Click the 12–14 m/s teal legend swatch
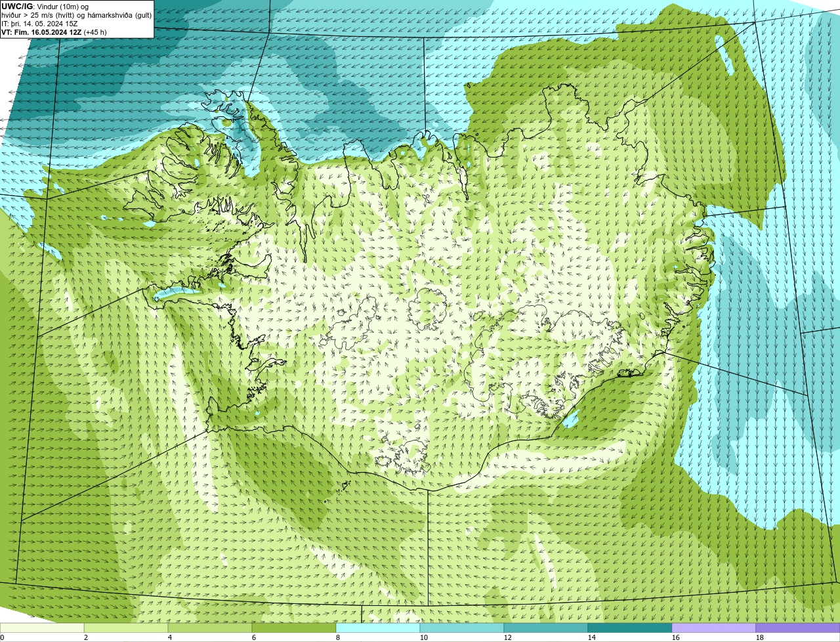This screenshot has width=840, height=642. tap(546, 628)
